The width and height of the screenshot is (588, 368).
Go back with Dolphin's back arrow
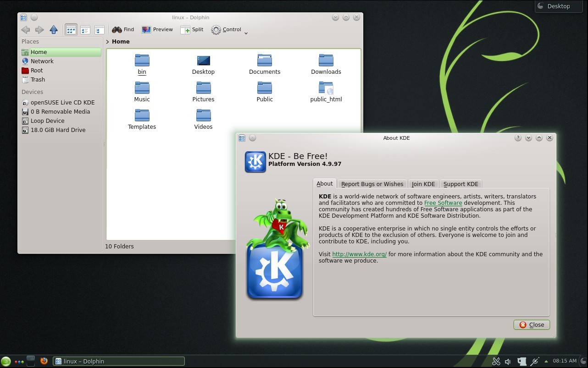point(26,30)
